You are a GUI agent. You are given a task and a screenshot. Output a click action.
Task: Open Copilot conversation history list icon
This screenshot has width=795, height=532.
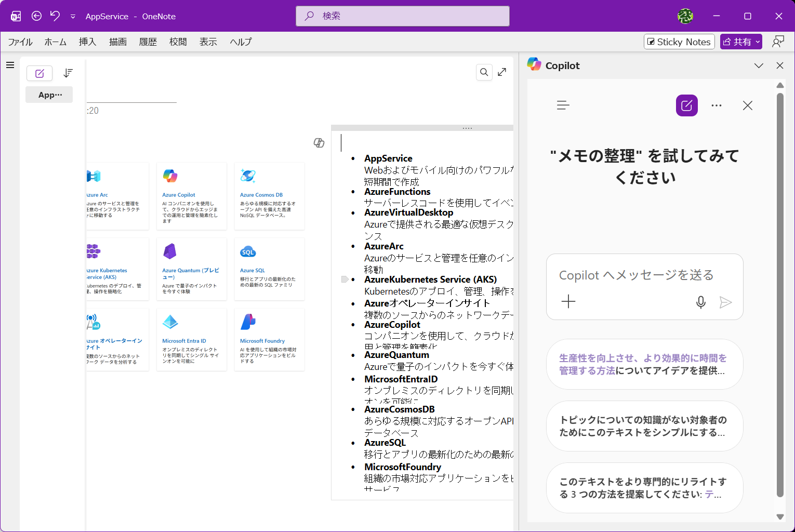pyautogui.click(x=563, y=105)
